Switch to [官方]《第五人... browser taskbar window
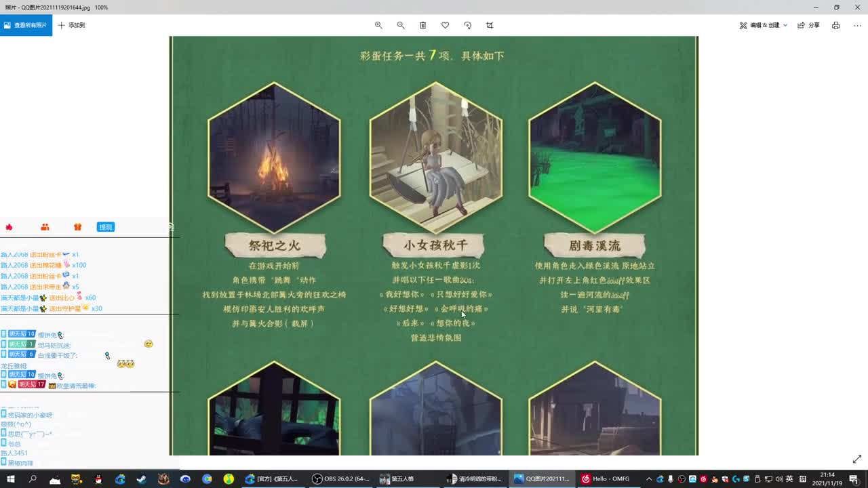 pyautogui.click(x=273, y=479)
